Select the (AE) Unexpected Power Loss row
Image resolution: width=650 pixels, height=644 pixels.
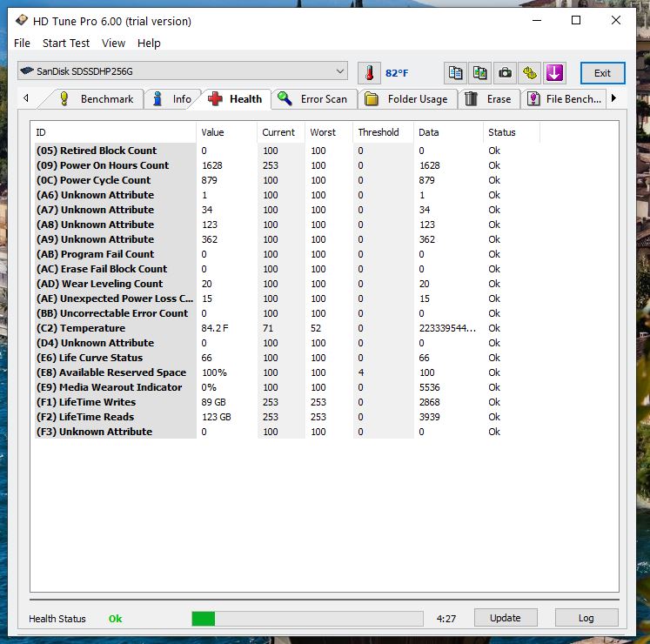pos(287,299)
